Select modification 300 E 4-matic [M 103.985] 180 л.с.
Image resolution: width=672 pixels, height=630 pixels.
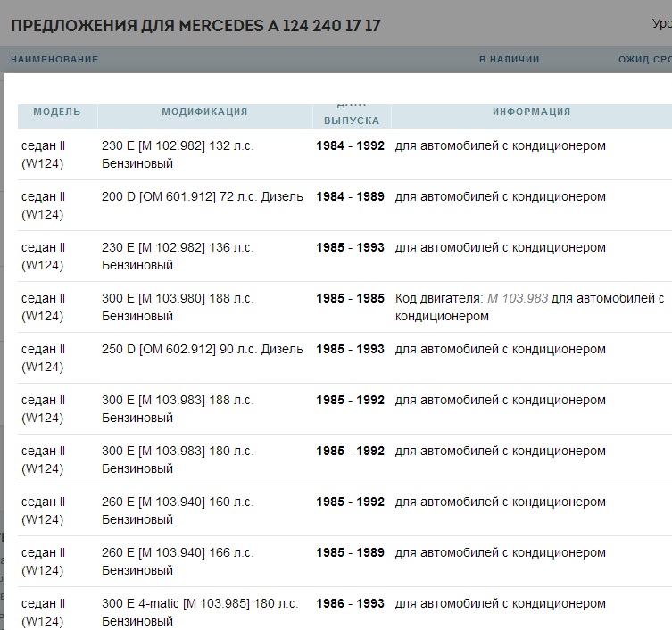click(200, 612)
